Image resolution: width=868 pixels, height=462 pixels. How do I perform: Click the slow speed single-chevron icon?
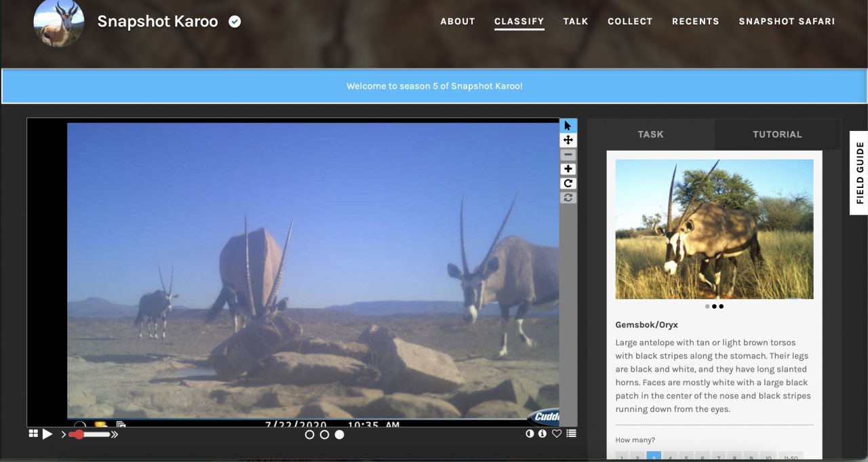coord(64,434)
